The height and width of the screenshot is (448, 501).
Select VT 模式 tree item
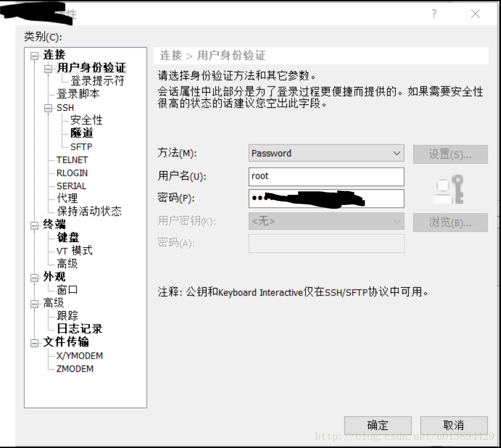(74, 251)
